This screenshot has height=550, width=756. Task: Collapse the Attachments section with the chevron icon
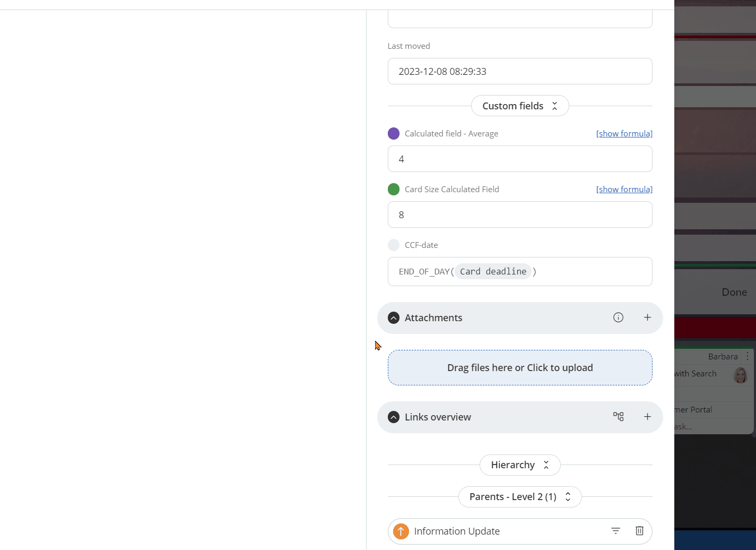tap(394, 318)
